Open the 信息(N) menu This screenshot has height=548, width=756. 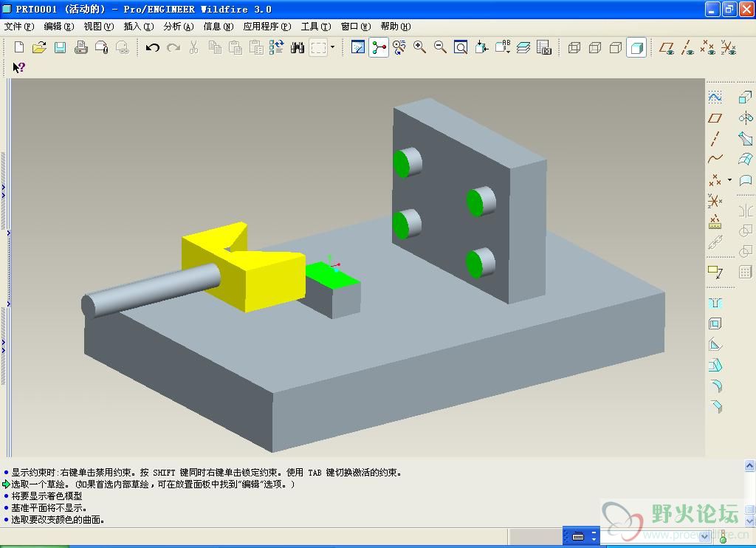tap(219, 27)
